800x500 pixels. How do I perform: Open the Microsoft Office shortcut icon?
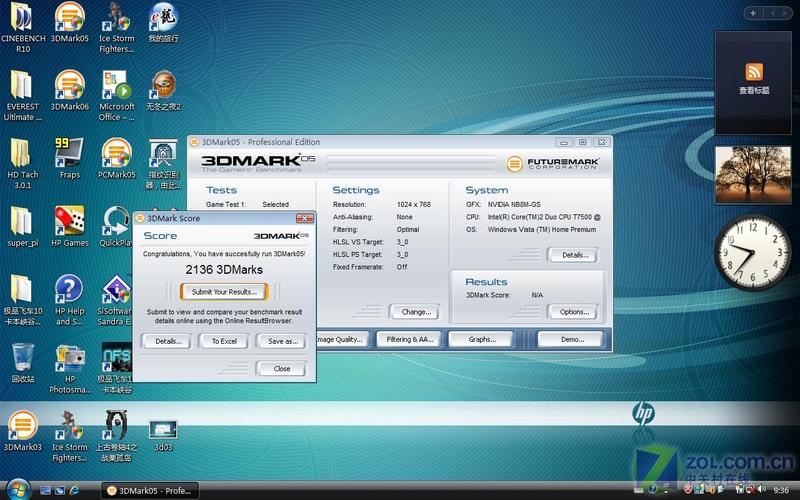click(116, 86)
